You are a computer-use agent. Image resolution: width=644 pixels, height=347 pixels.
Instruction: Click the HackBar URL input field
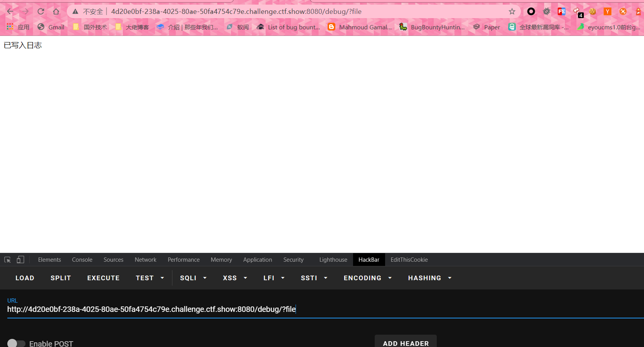(325, 309)
